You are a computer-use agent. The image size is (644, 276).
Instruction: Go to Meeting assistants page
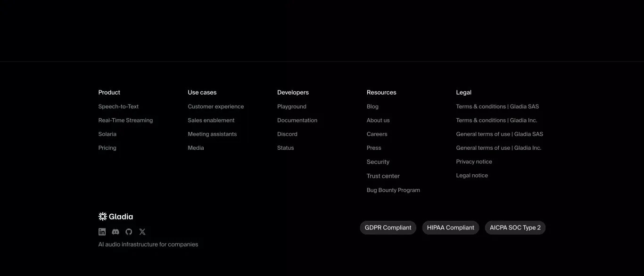tap(212, 134)
